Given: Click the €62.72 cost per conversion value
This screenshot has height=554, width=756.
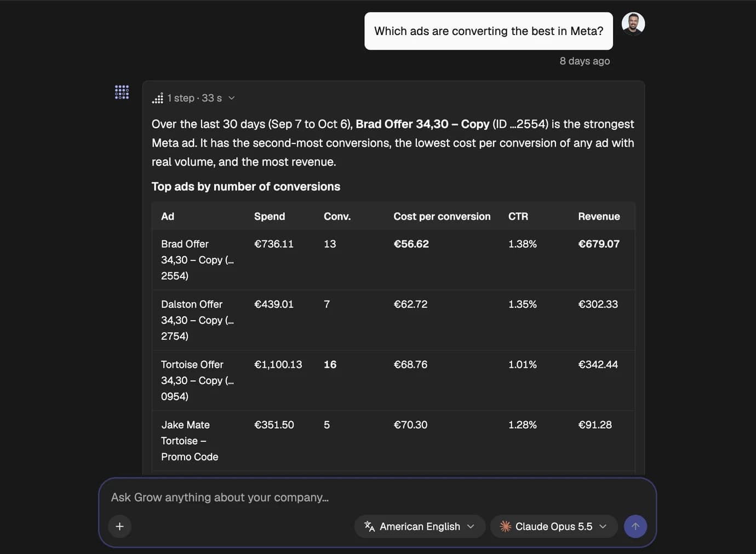Looking at the screenshot, I should 410,304.
